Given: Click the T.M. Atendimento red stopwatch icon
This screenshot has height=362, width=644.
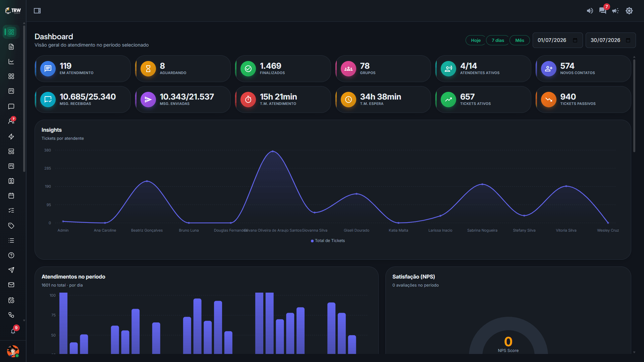Looking at the screenshot, I should [248, 100].
